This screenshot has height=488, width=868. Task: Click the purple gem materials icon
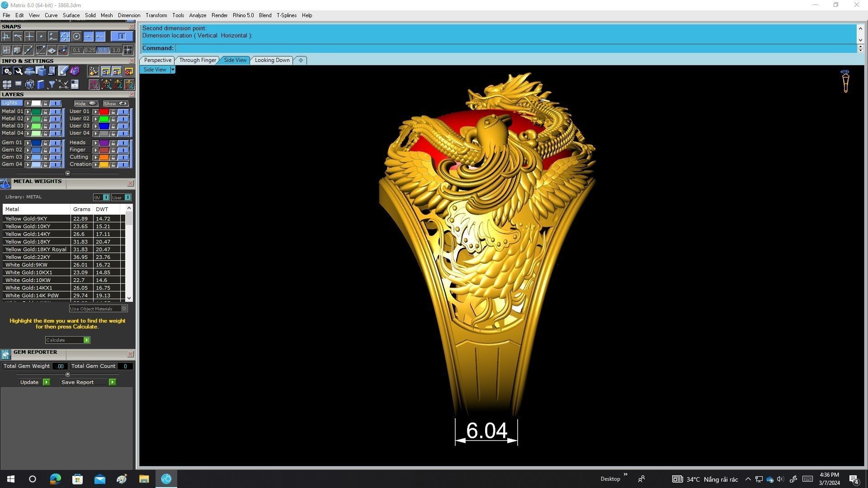(x=75, y=71)
